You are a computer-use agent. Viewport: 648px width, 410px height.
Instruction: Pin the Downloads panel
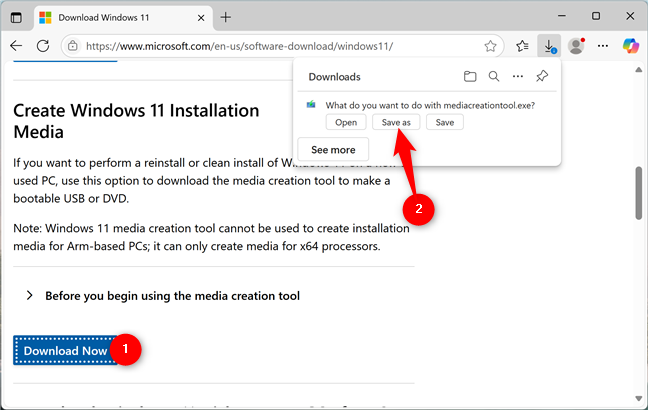[x=542, y=76]
